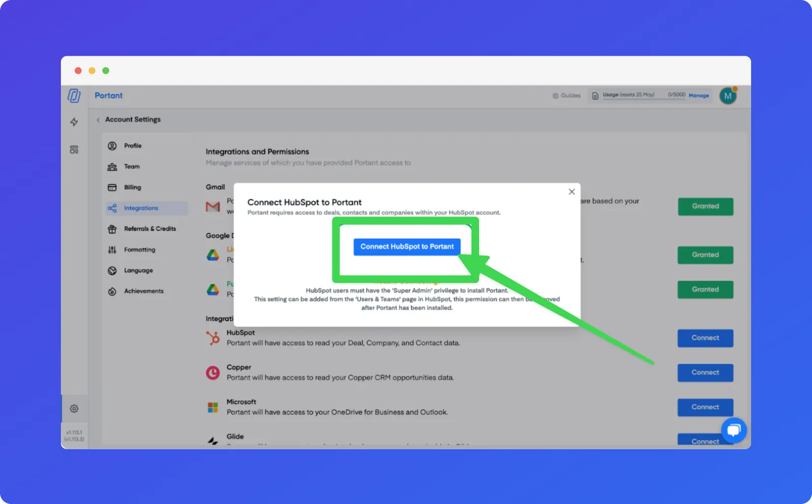Click the Manage usage link
812x504 pixels.
tap(699, 96)
